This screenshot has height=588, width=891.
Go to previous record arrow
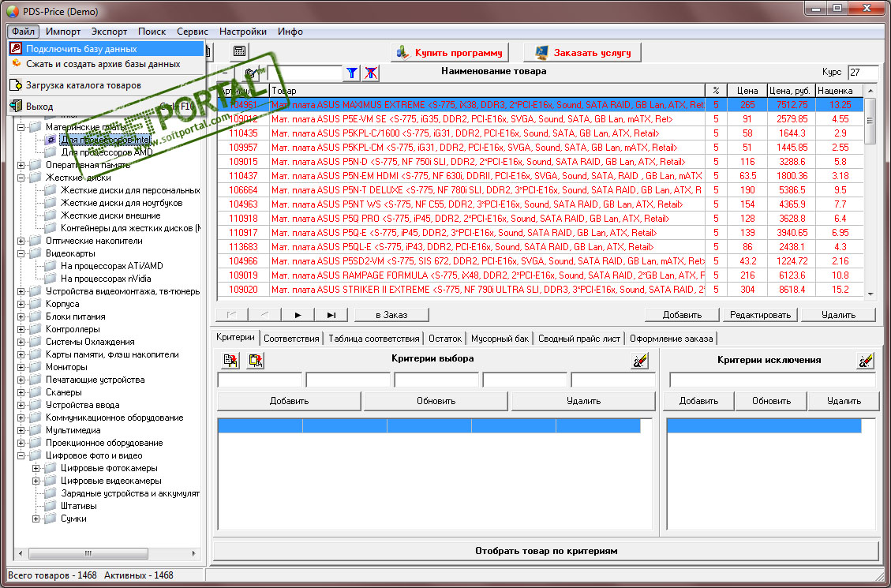[264, 315]
